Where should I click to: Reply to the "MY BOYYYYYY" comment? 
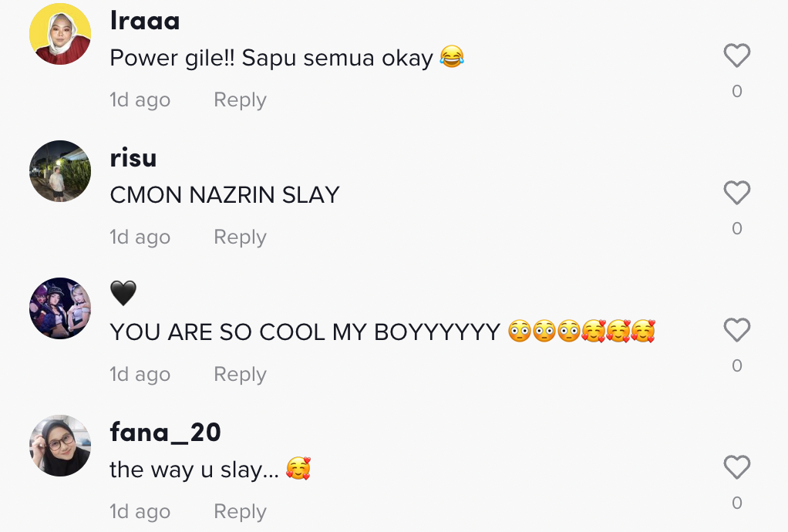(x=240, y=375)
